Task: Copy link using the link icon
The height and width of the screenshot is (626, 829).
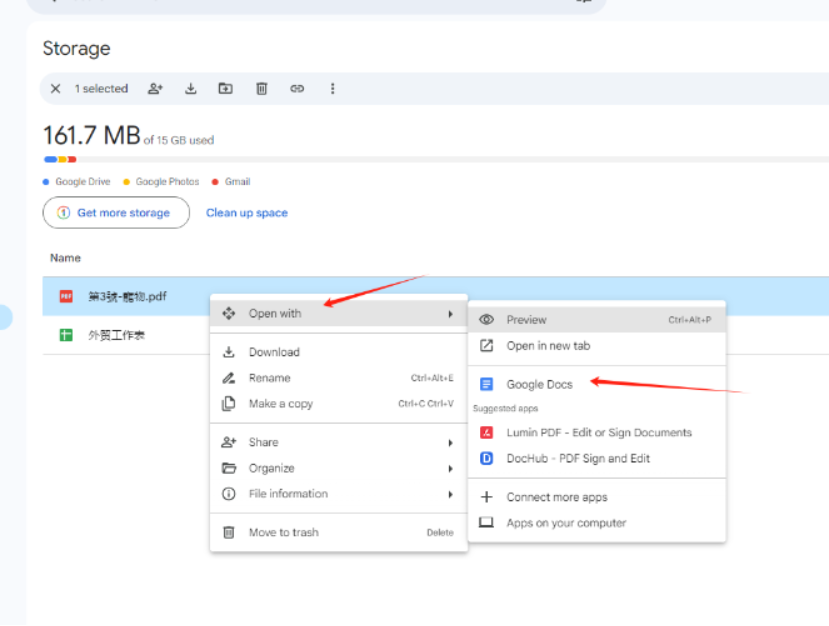Action: click(x=297, y=89)
